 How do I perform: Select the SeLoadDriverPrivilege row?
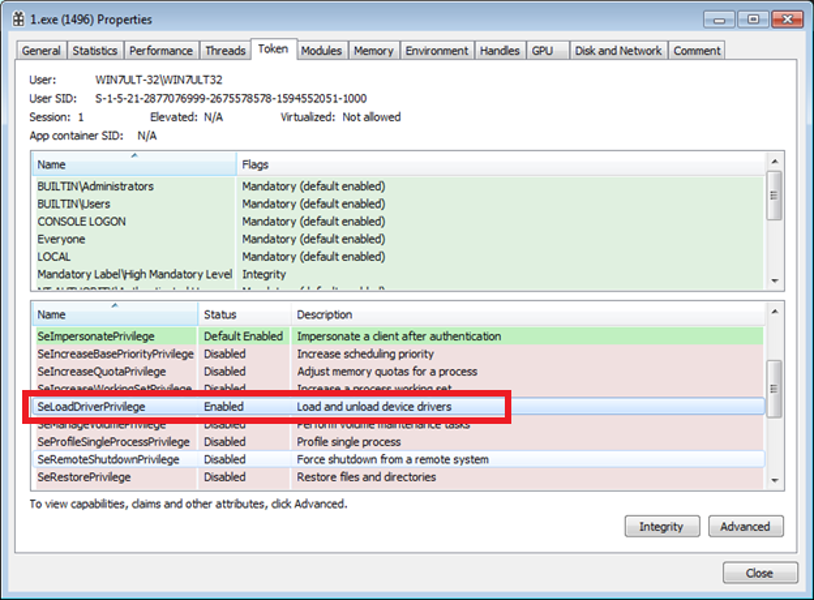[x=398, y=406]
